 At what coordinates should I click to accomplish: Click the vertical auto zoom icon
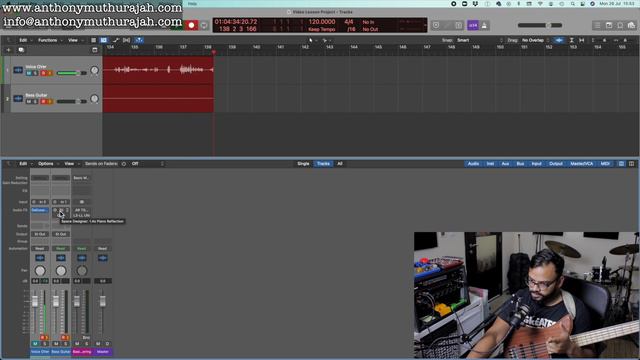(571, 40)
